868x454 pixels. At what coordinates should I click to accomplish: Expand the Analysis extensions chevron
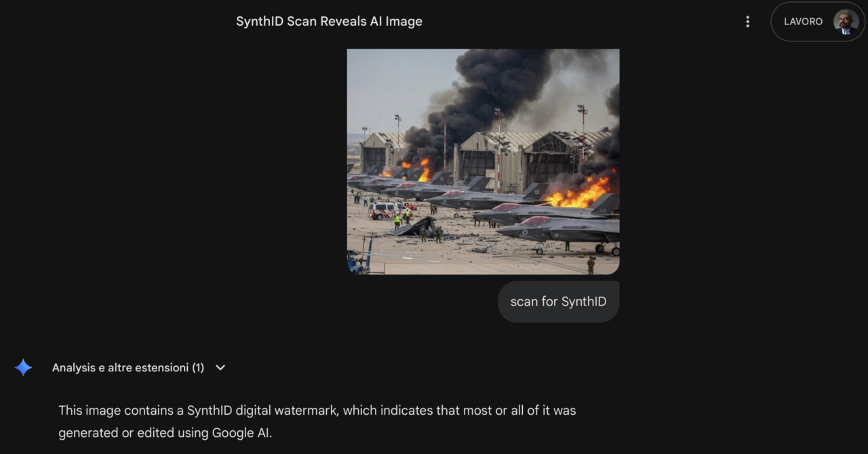(220, 368)
